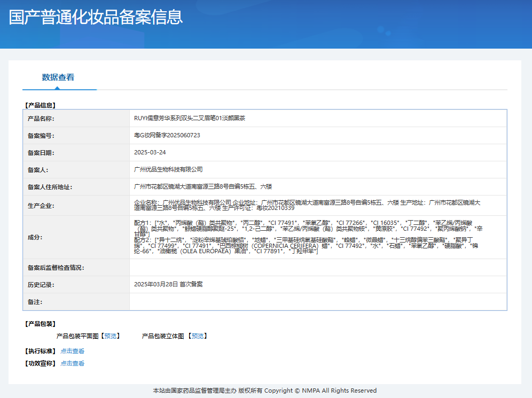The width and height of the screenshot is (532, 398).
Task: Click the NMPA copyright footer text
Action: coord(264,391)
